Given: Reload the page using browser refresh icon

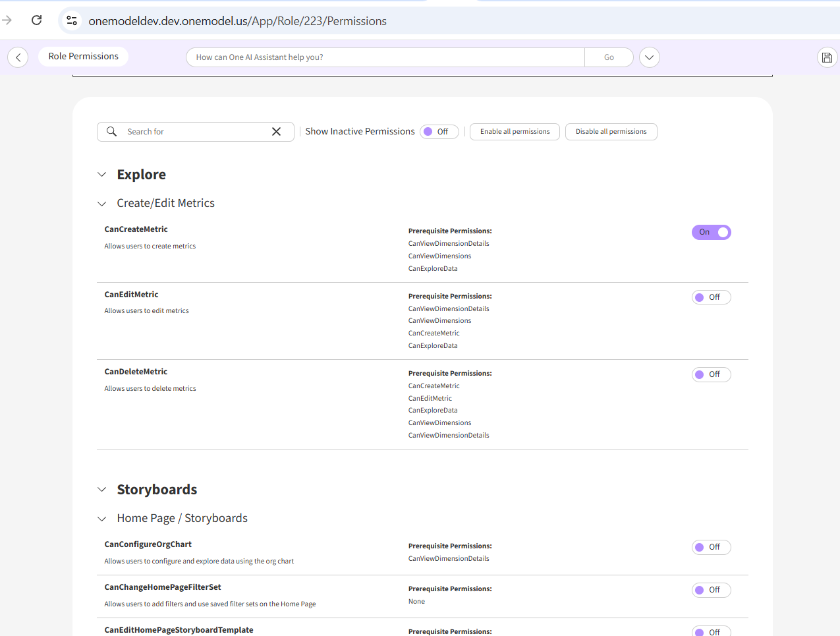Looking at the screenshot, I should point(37,20).
